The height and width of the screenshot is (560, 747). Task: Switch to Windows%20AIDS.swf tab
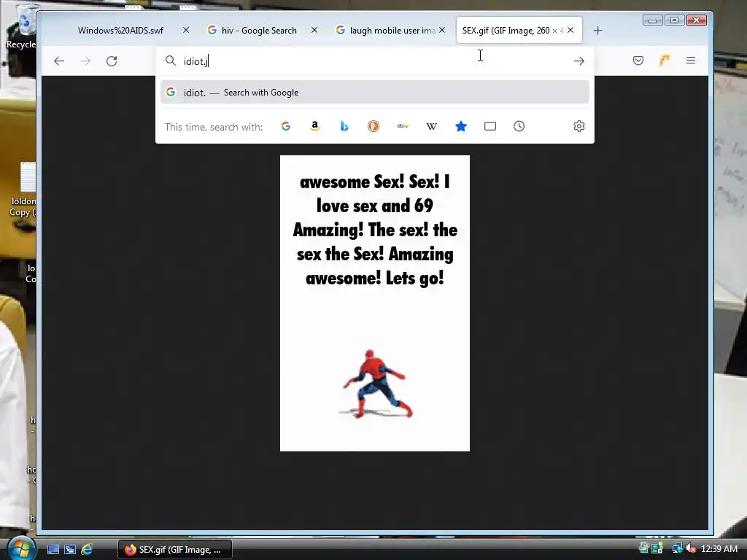[x=120, y=31]
